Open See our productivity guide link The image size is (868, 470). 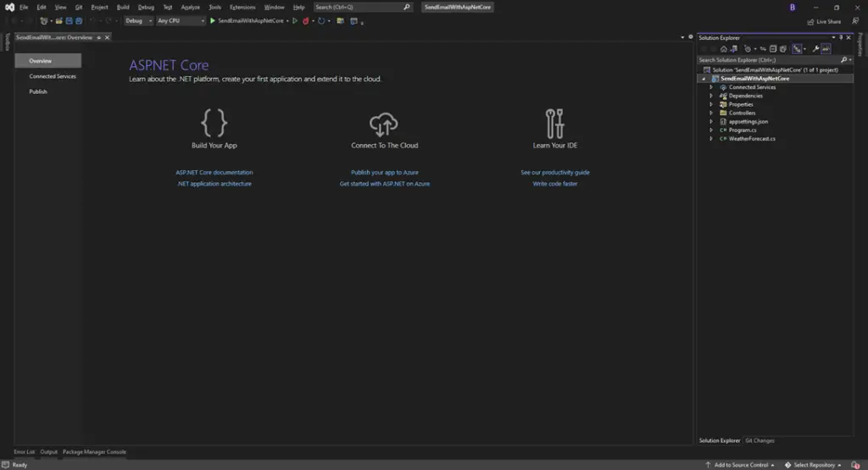[554, 173]
